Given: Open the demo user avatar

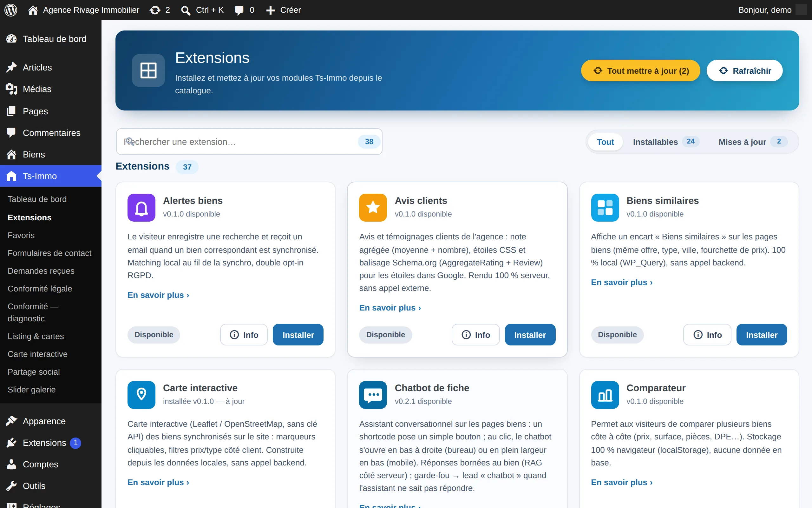Looking at the screenshot, I should coord(801,10).
